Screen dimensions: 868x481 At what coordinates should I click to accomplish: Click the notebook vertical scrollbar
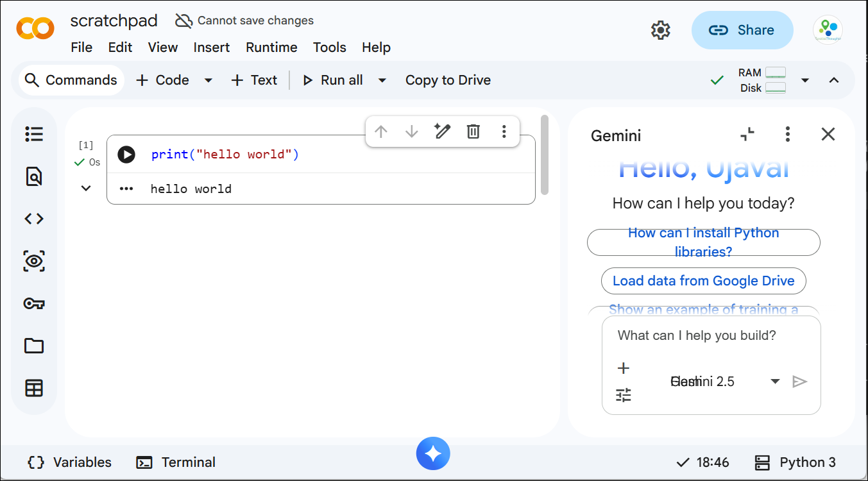pyautogui.click(x=545, y=154)
